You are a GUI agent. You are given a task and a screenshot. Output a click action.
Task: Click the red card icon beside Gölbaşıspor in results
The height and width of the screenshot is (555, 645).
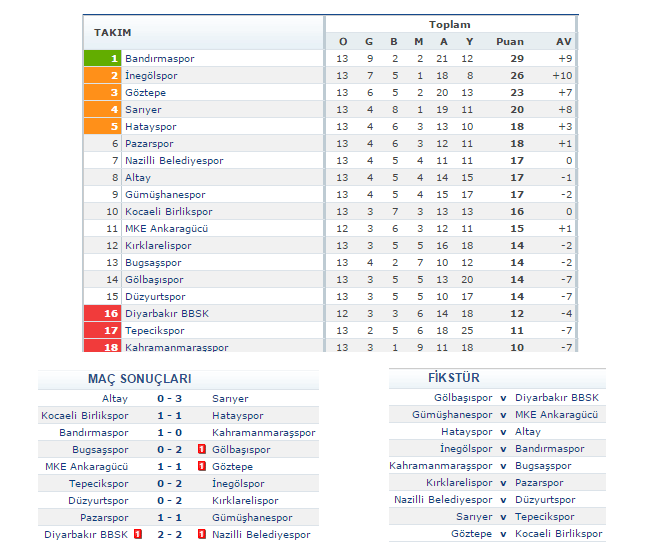coord(202,449)
